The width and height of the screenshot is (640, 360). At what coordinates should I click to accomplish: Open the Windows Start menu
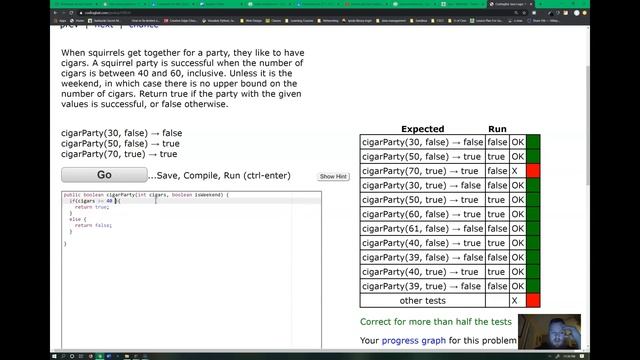tap(54, 356)
